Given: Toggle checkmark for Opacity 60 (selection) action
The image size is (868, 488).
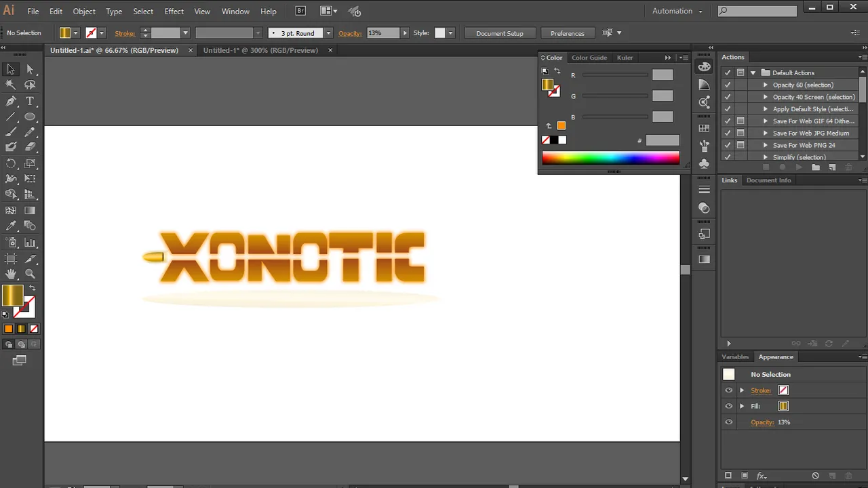Looking at the screenshot, I should [x=728, y=85].
